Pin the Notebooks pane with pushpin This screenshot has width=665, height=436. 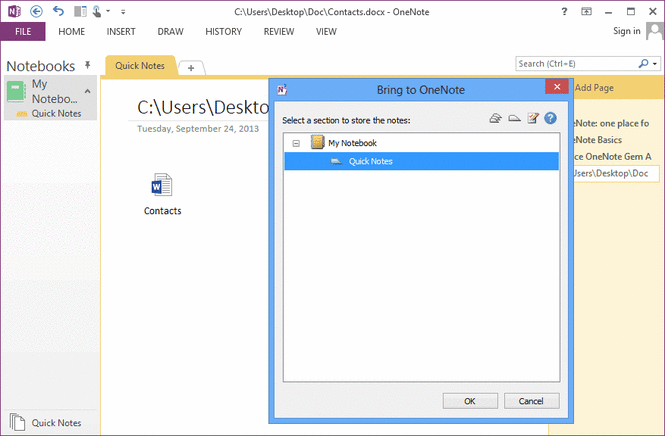pos(87,65)
